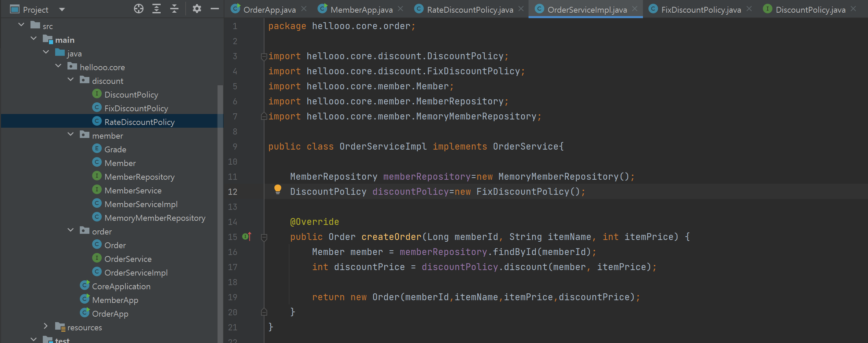Click the discountPrice variable on line 17

coord(369,267)
